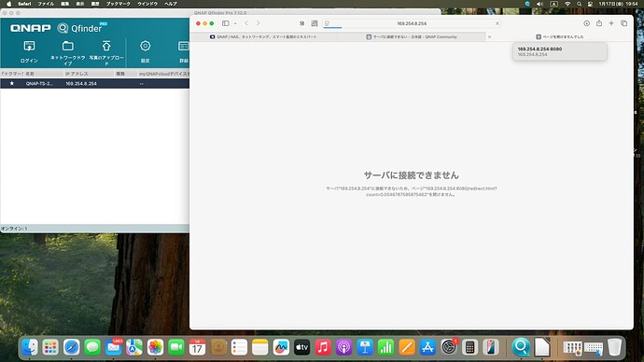Screen dimensions: 644x362
Task: Expand the dropdown next to Safari sidebar button
Action: 235,23
